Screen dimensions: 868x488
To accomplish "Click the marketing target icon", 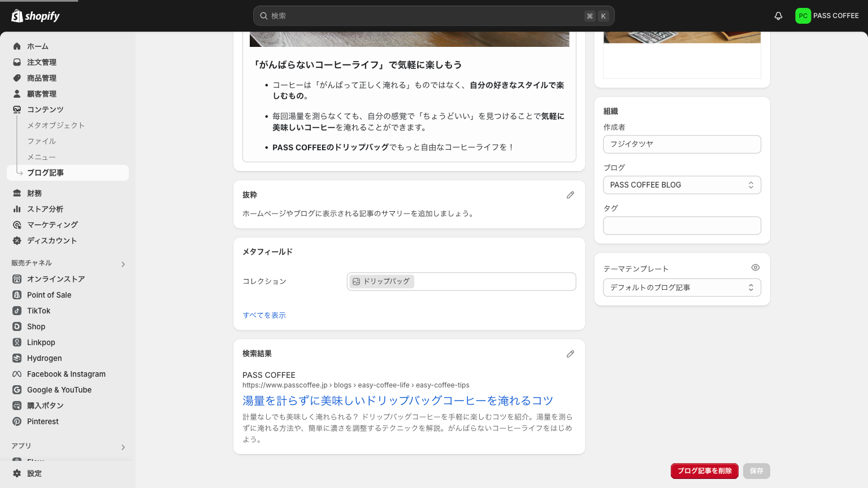I will pyautogui.click(x=17, y=225).
